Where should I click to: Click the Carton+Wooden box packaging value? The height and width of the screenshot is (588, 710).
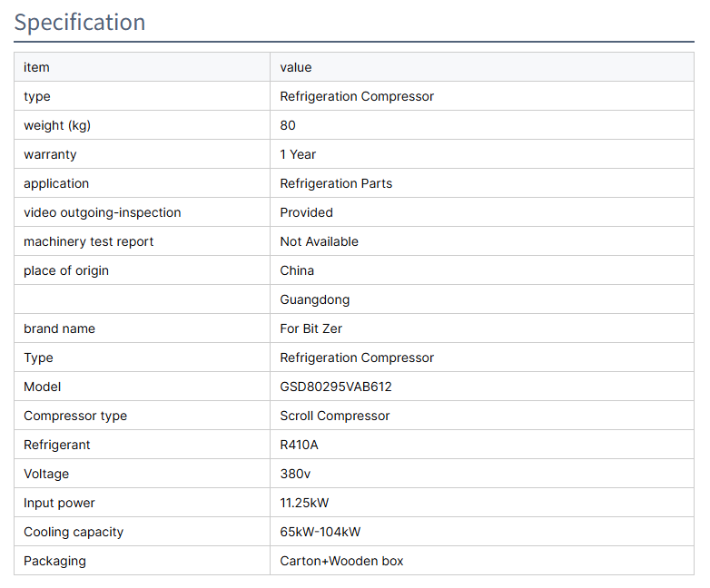[x=341, y=561]
